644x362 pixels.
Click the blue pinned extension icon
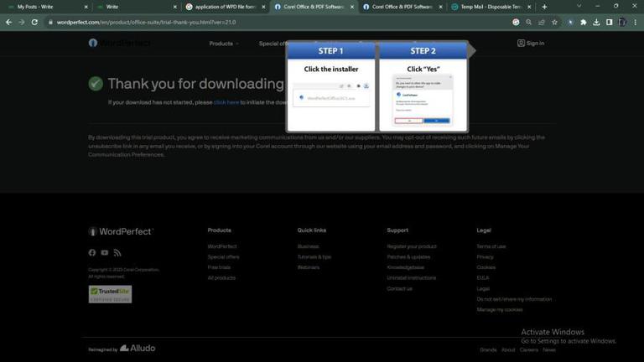[x=570, y=22]
